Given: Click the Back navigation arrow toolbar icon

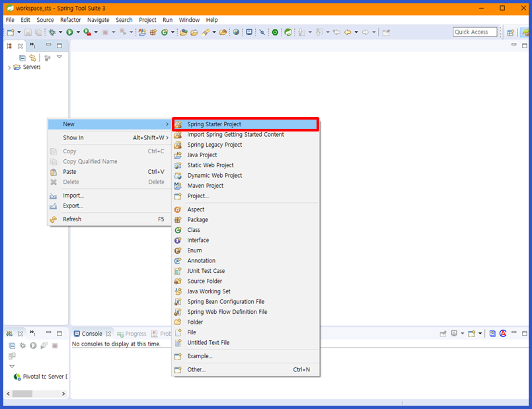Looking at the screenshot, I should coord(348,32).
